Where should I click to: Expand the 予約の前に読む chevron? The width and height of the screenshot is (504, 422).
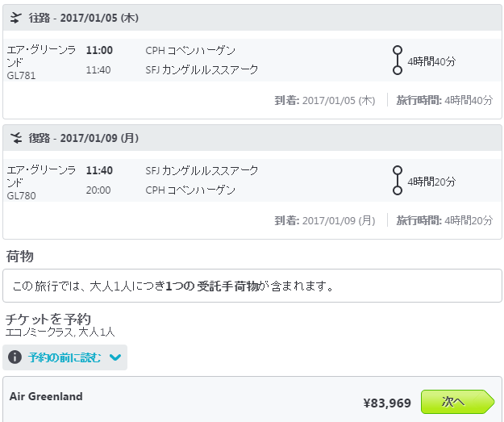(x=115, y=357)
